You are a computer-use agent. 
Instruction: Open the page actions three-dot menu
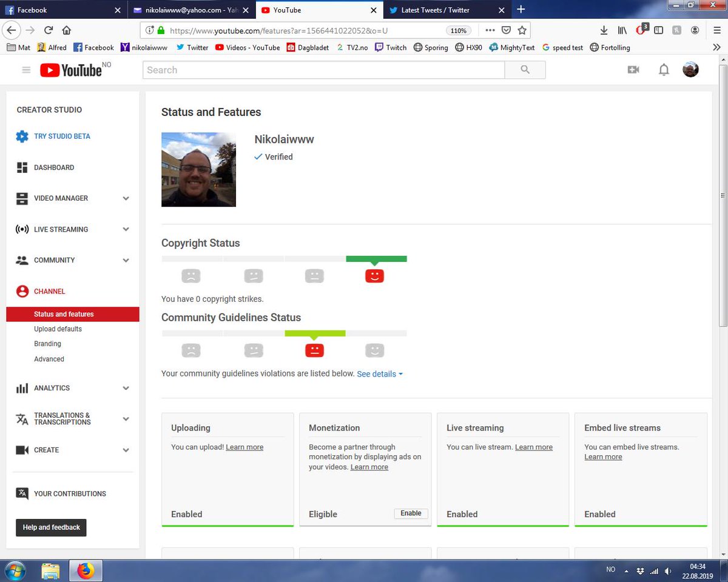click(x=490, y=30)
